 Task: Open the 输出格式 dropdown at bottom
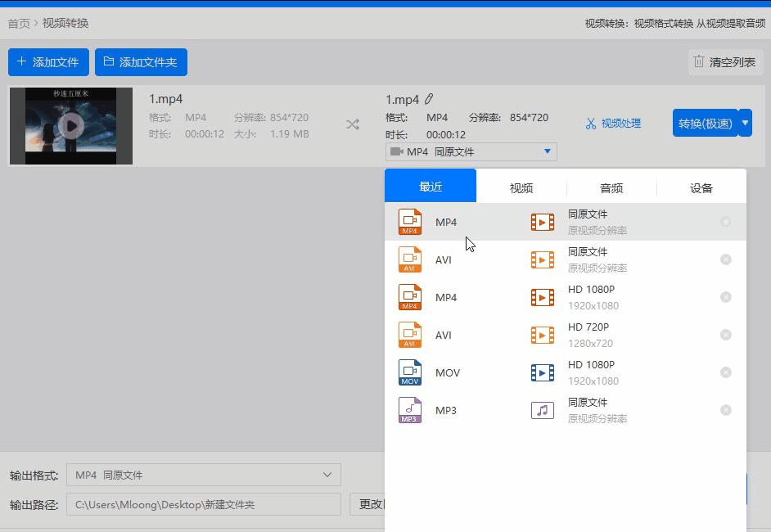tap(203, 475)
